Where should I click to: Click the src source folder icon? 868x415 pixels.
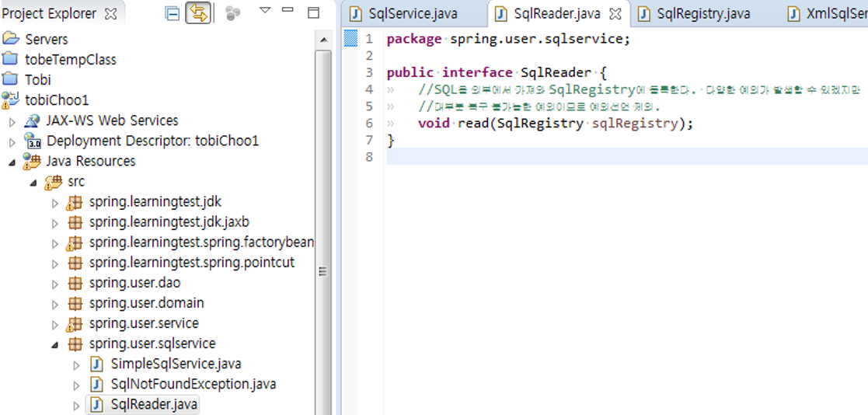point(54,182)
